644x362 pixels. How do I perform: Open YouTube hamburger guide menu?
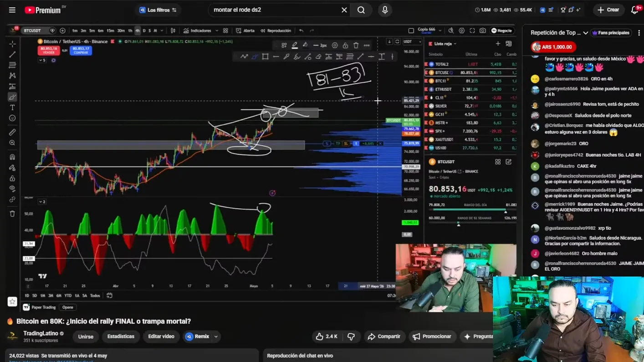(12, 10)
